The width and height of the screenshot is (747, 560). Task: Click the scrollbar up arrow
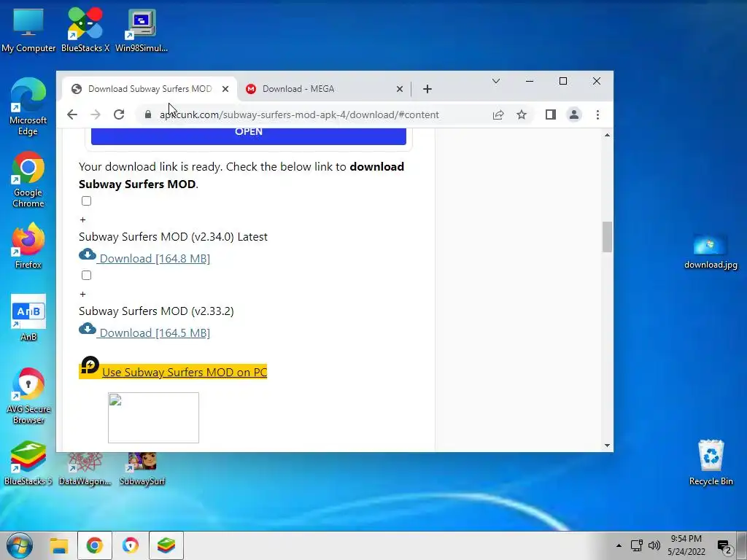pyautogui.click(x=607, y=135)
